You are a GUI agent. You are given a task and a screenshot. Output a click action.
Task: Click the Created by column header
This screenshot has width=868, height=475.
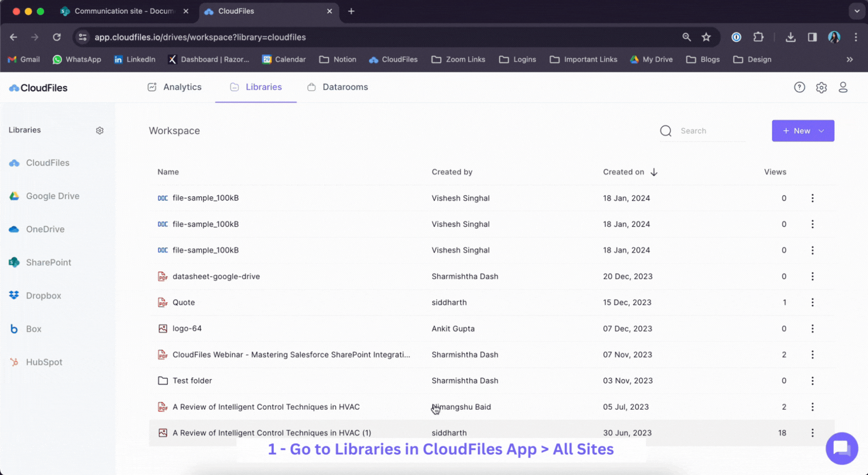[x=452, y=172]
